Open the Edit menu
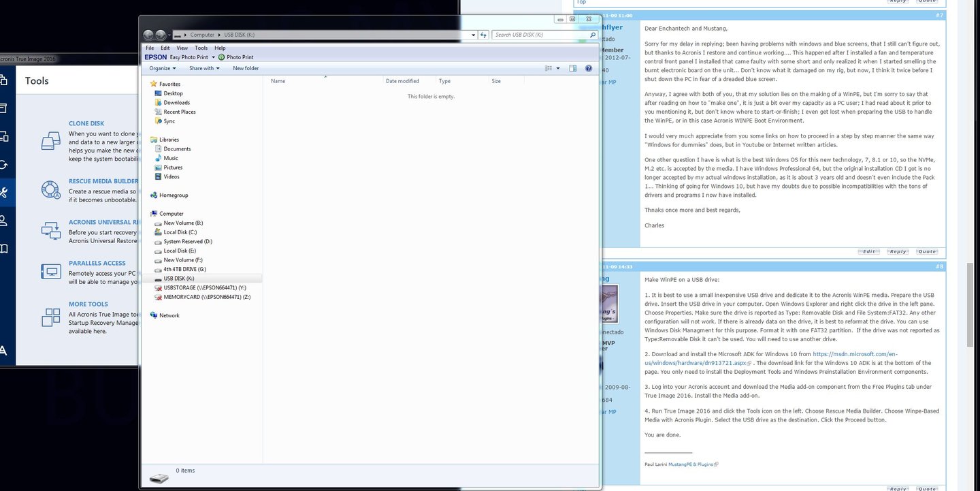Image resolution: width=980 pixels, height=491 pixels. click(x=165, y=48)
